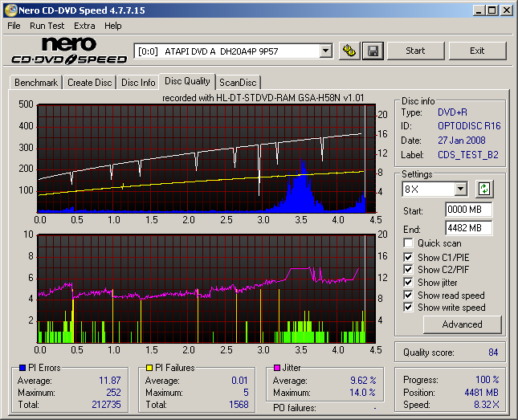Screen dimensions: 518x420
Task: Click the PI Errors upper graph
Action: [x=206, y=159]
